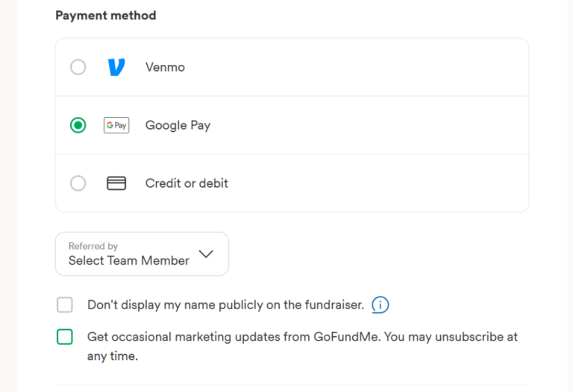
Task: Click the Don't display my name text
Action: coord(225,305)
